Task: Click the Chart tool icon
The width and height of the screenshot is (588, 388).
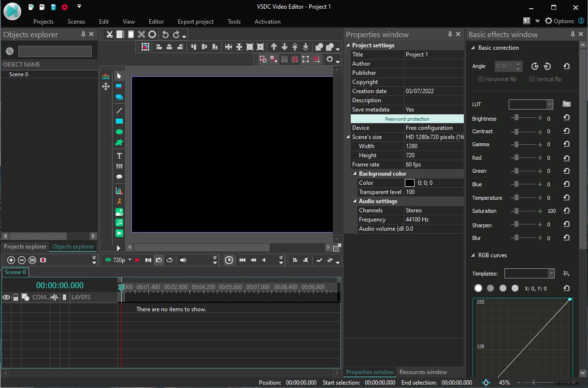Action: (119, 190)
